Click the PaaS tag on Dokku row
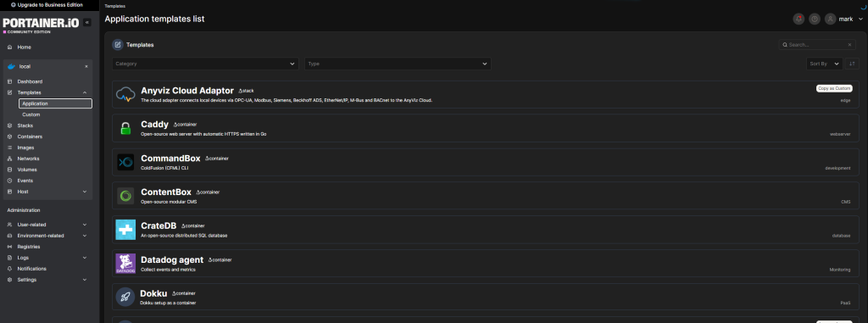 (x=845, y=303)
